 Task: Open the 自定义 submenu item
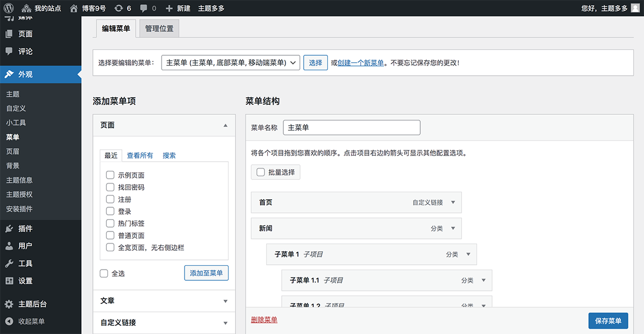coord(16,108)
